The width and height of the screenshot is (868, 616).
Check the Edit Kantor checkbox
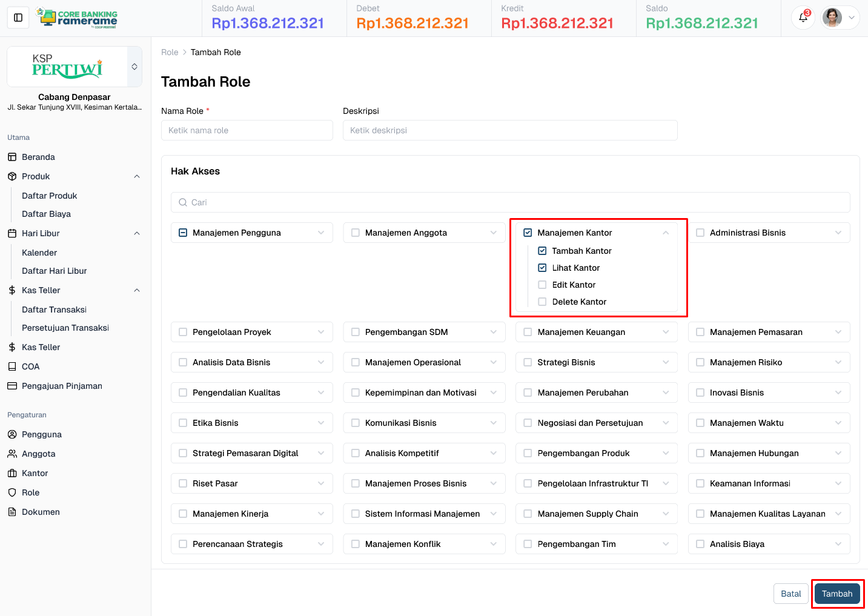(542, 285)
